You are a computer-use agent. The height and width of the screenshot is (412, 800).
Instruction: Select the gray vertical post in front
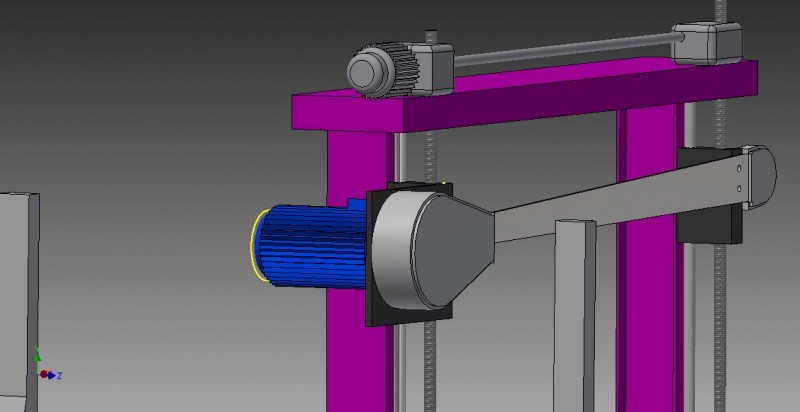(x=574, y=316)
